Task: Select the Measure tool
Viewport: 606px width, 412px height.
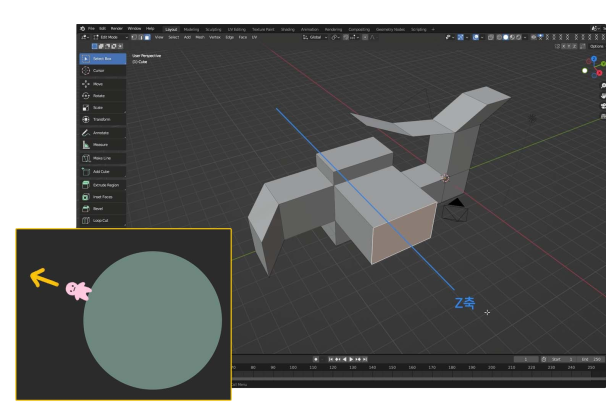Action: (x=102, y=144)
